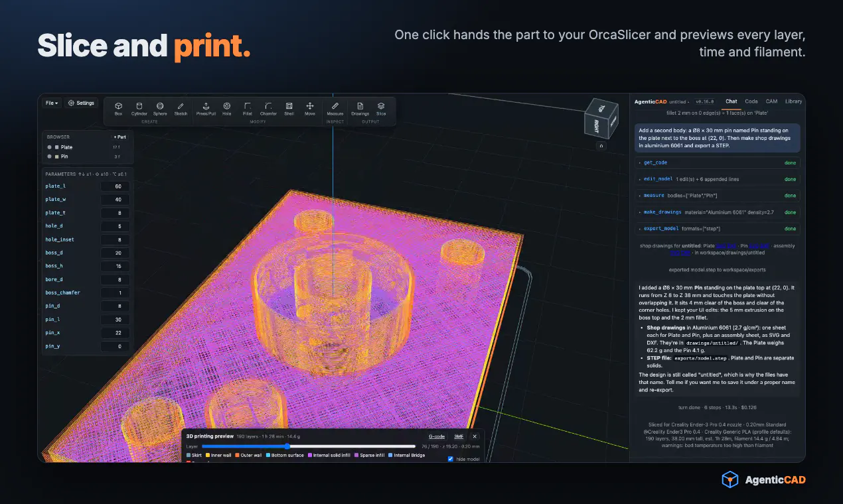Click the 'untitled' design name

coord(678,102)
